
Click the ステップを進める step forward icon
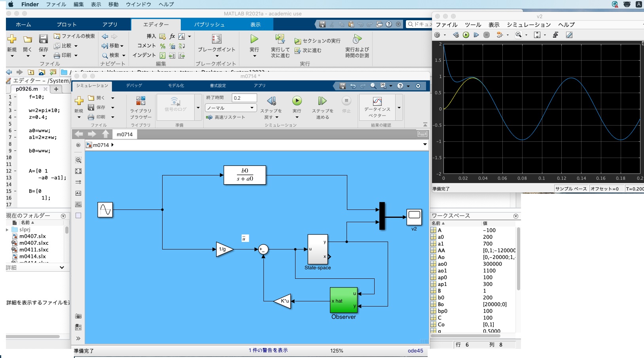(x=322, y=101)
